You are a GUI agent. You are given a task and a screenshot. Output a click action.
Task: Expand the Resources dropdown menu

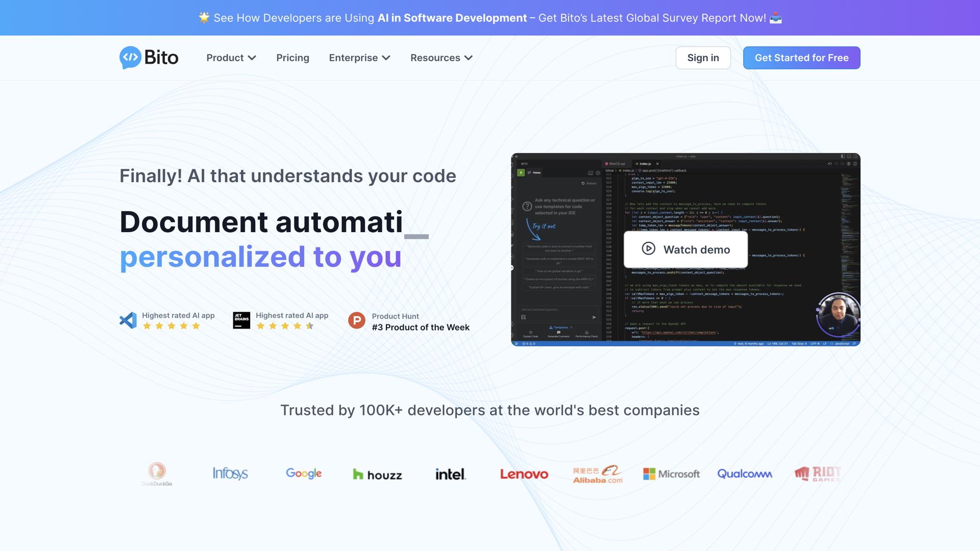point(441,58)
